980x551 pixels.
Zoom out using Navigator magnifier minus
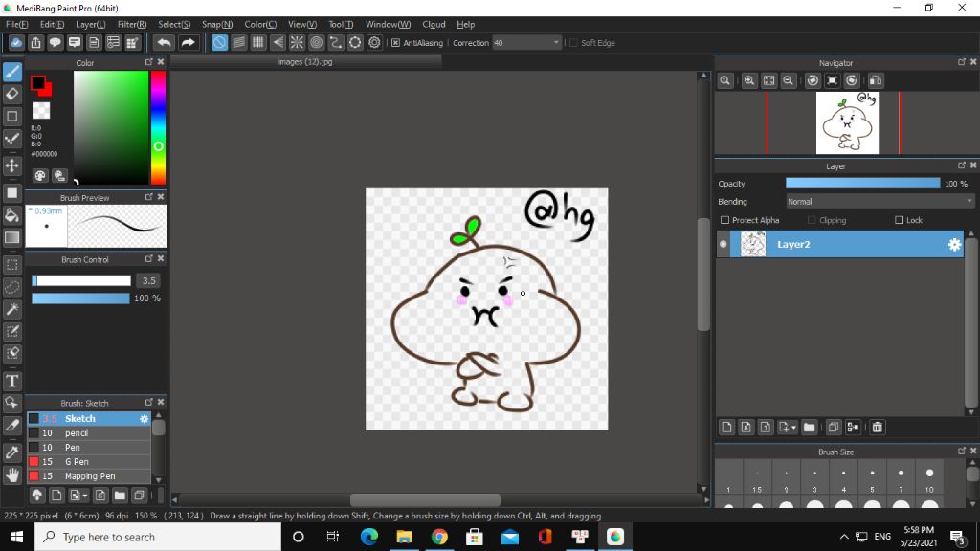tap(789, 80)
